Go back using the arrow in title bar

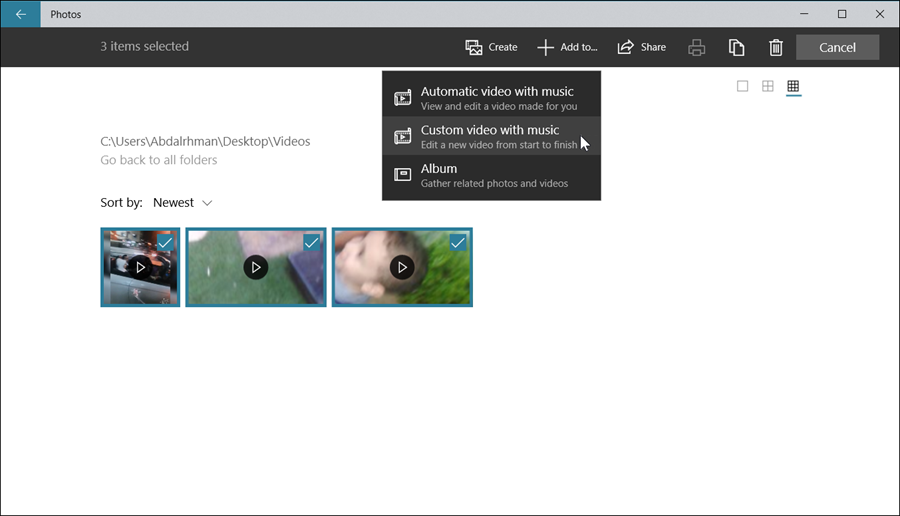21,14
